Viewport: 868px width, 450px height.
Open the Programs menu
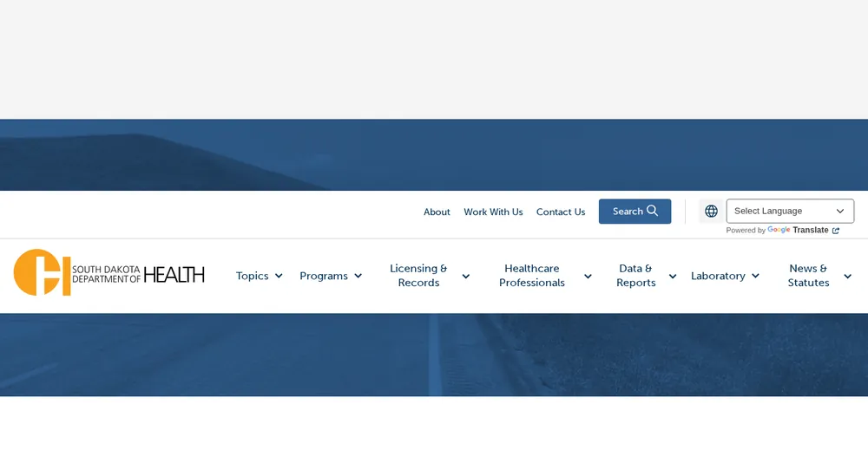coord(324,276)
